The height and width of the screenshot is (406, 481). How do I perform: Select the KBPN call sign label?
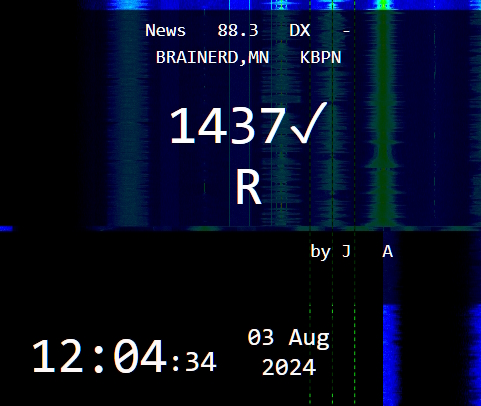tap(321, 57)
